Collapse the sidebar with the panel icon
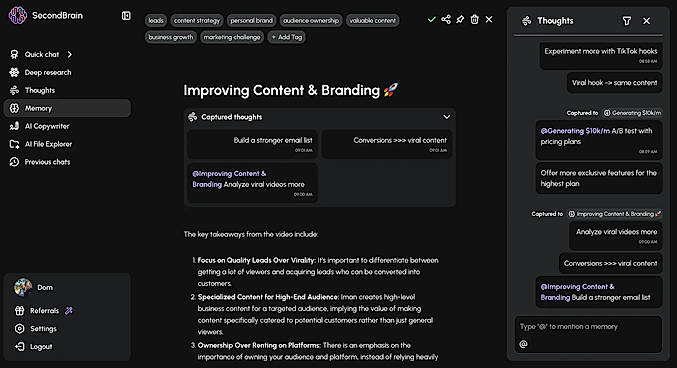 coord(126,16)
